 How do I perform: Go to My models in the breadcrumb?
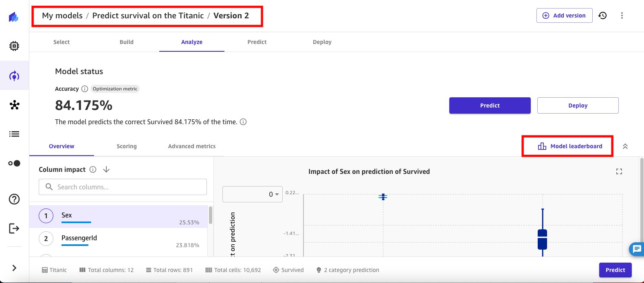(62, 15)
